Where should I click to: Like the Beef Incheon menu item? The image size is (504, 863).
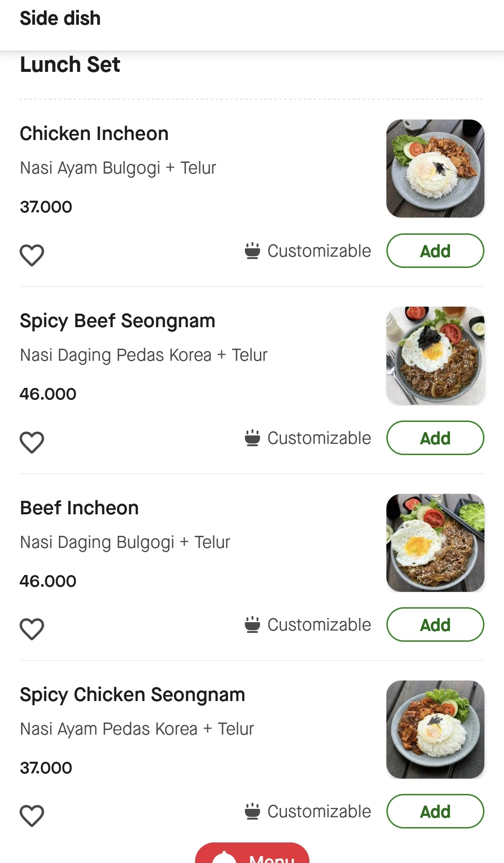pyautogui.click(x=32, y=629)
